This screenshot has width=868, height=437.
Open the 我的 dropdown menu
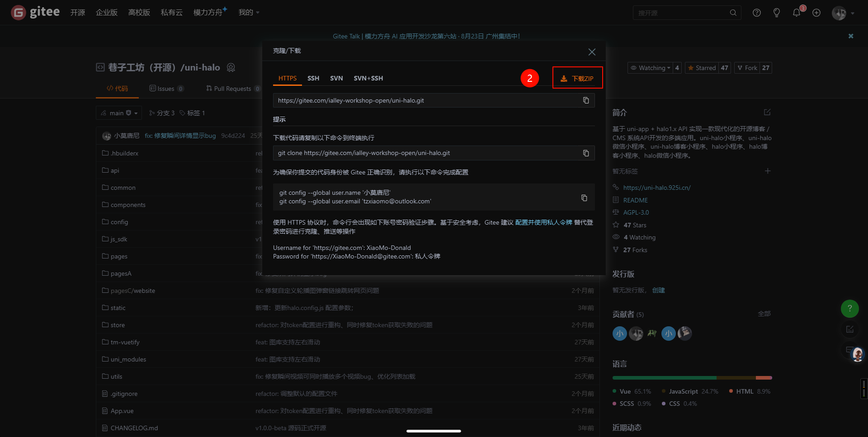tap(249, 13)
